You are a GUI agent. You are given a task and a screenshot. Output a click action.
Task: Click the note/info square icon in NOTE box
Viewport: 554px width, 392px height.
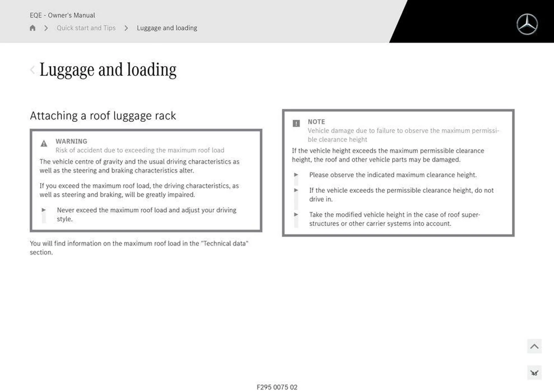coord(296,122)
